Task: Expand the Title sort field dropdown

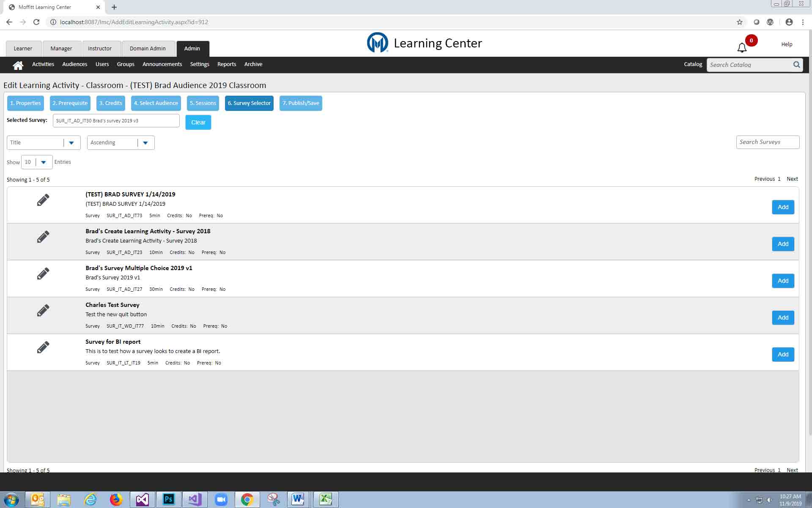Action: pos(71,143)
